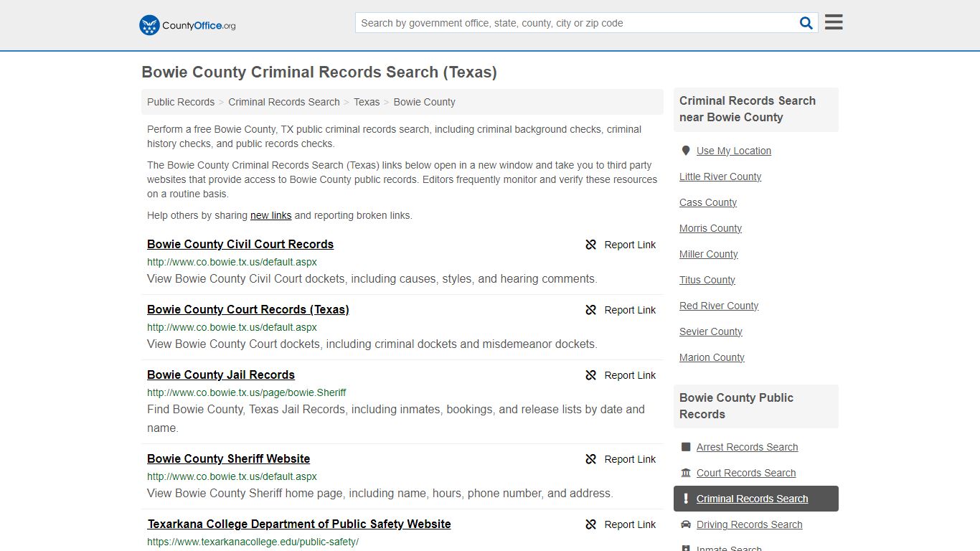Image resolution: width=980 pixels, height=551 pixels.
Task: Open Marion County
Action: pos(712,357)
